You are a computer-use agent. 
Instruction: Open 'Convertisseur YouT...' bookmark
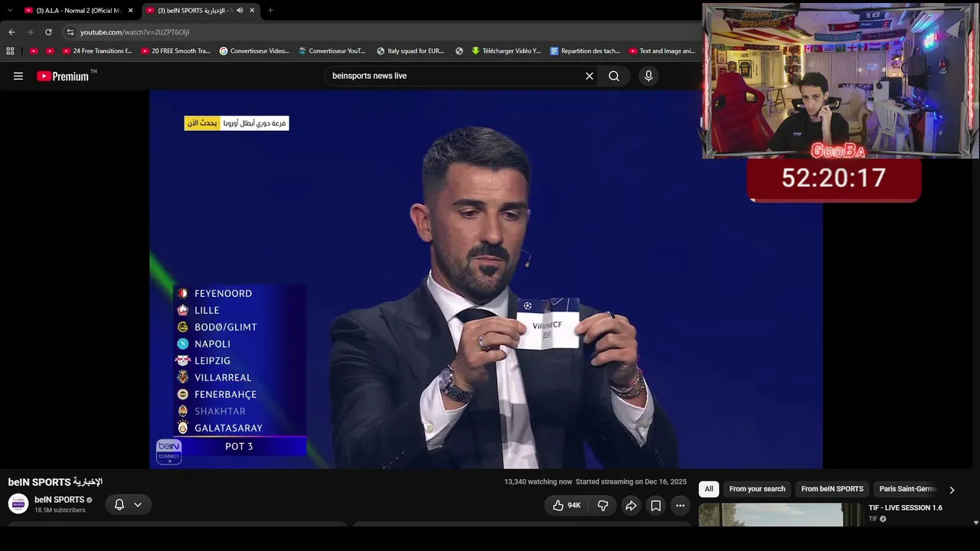point(332,51)
